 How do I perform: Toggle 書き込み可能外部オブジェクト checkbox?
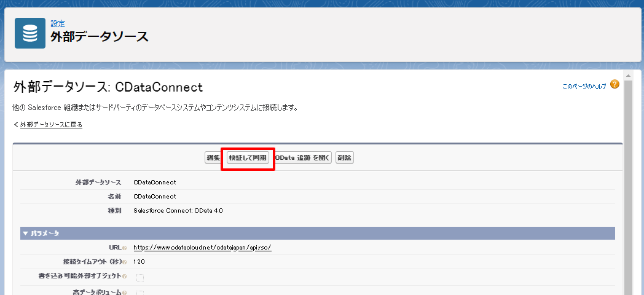click(140, 278)
